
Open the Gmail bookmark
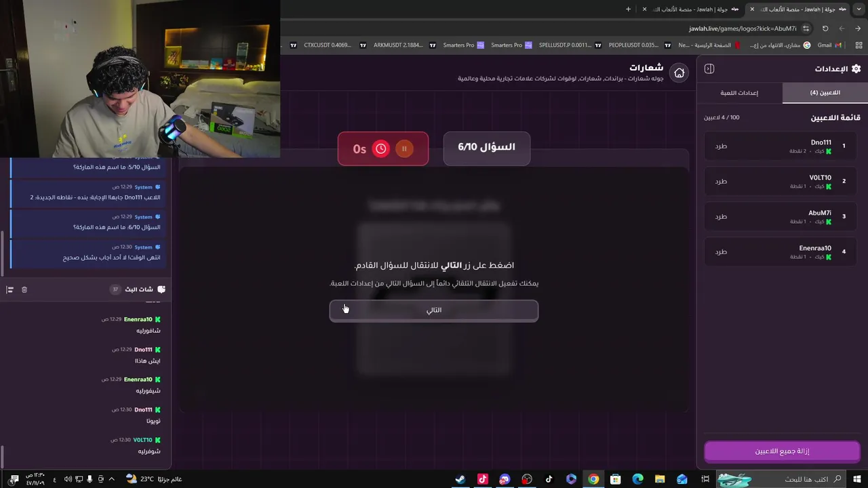click(x=829, y=45)
